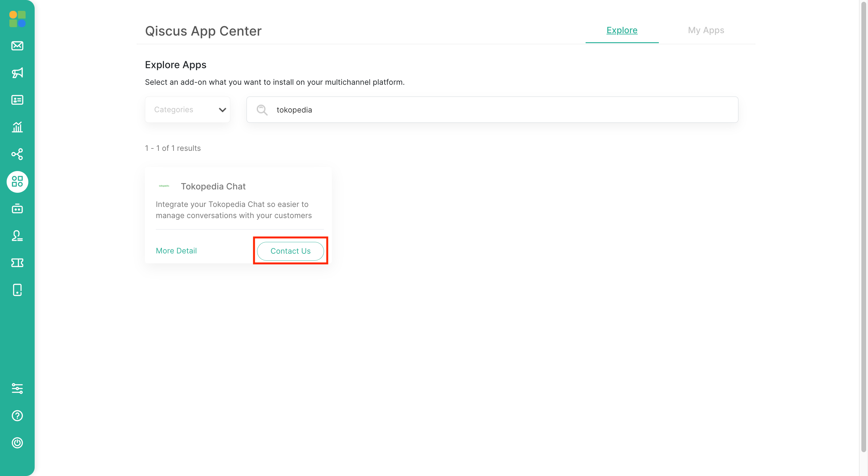Screen dimensions: 868x476
Task: Click the Logout power icon
Action: pos(17,443)
